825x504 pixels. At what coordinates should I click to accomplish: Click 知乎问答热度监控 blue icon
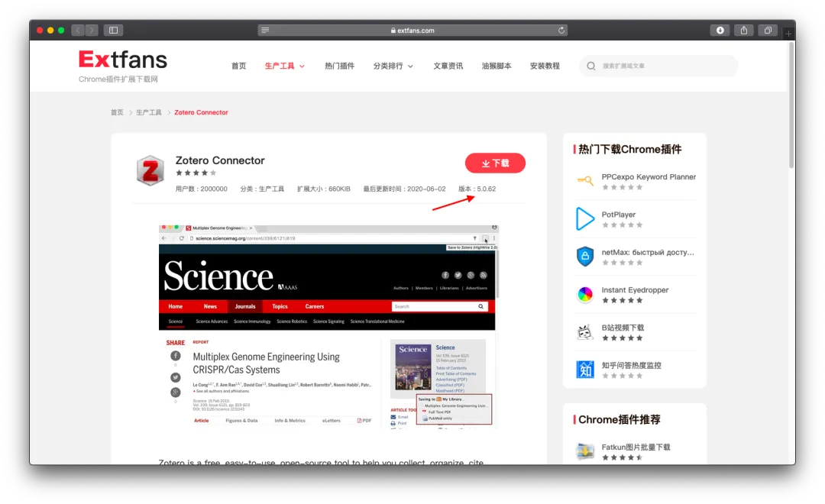tap(584, 370)
